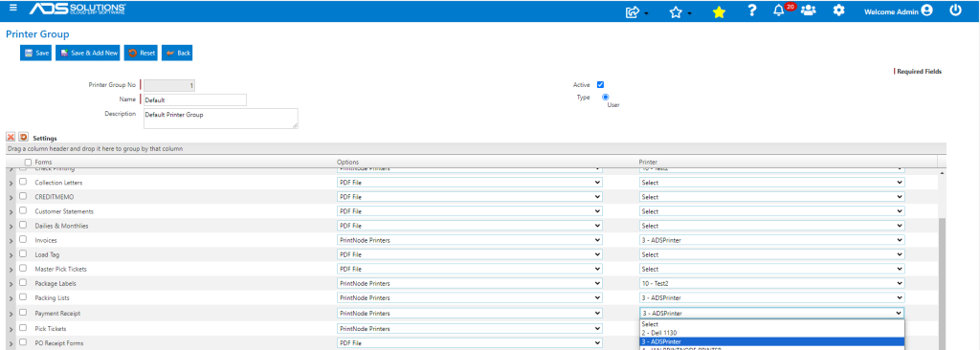Click the red X delete settings icon
Image resolution: width=980 pixels, height=350 pixels.
pyautogui.click(x=11, y=137)
